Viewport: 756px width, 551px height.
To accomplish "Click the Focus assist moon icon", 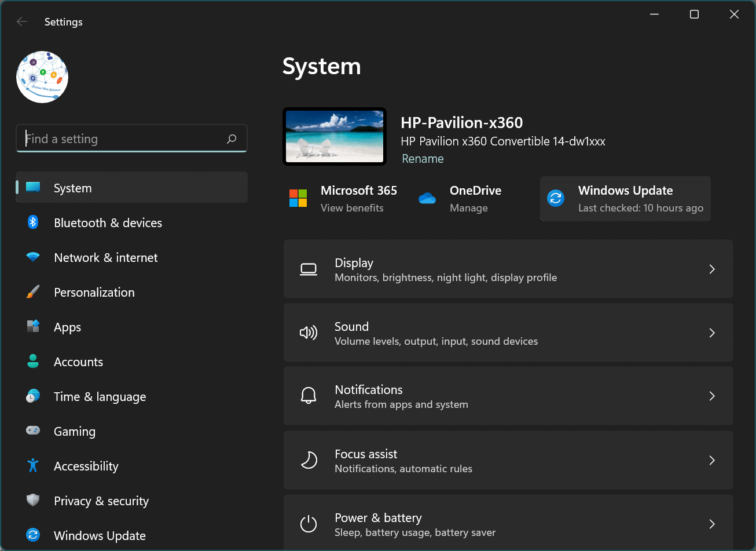I will [x=309, y=460].
